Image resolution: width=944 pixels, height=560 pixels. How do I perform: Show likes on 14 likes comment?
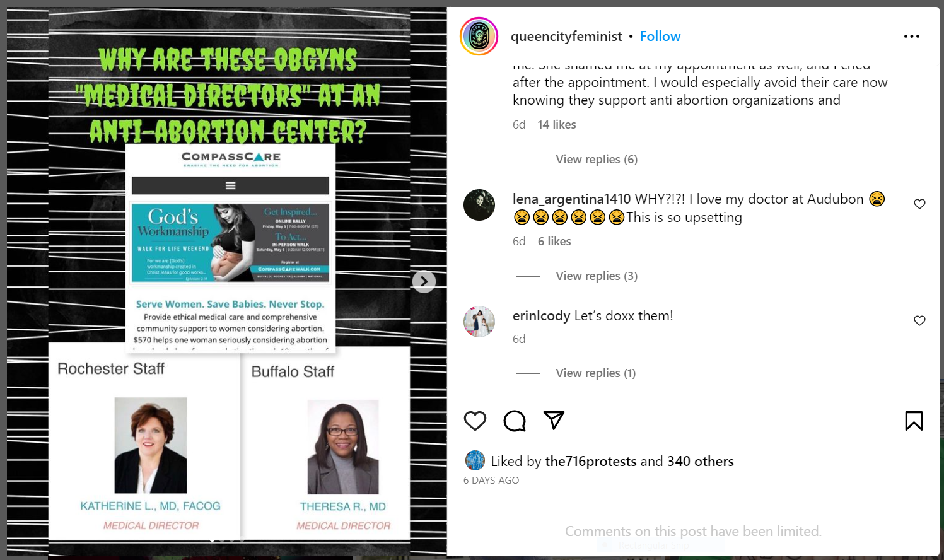pos(557,125)
